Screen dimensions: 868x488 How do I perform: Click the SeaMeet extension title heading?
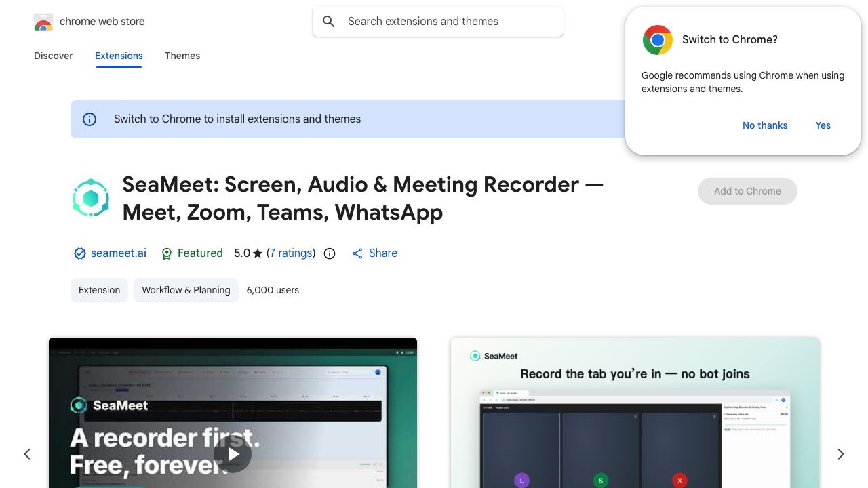[363, 198]
